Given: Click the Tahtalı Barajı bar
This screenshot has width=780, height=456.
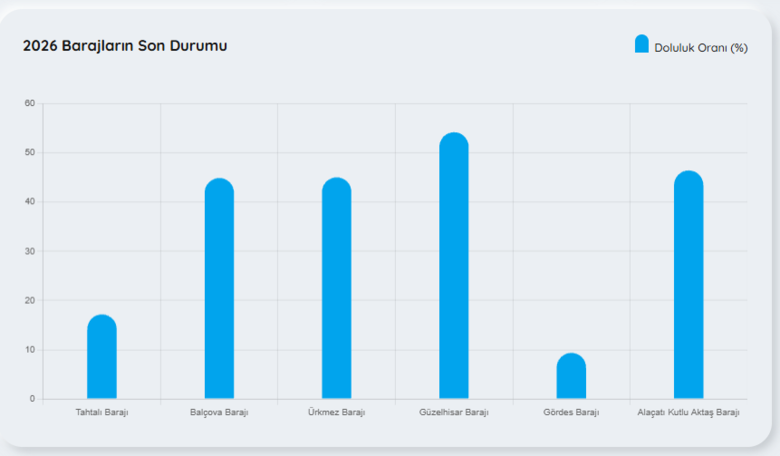Looking at the screenshot, I should 102,358.
